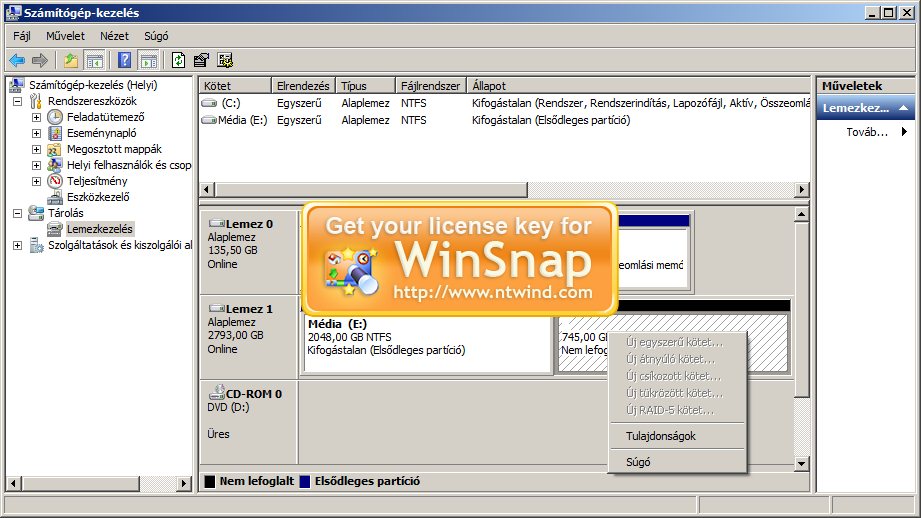Collapse the Tárolás tree node
The height and width of the screenshot is (518, 921).
[x=18, y=213]
